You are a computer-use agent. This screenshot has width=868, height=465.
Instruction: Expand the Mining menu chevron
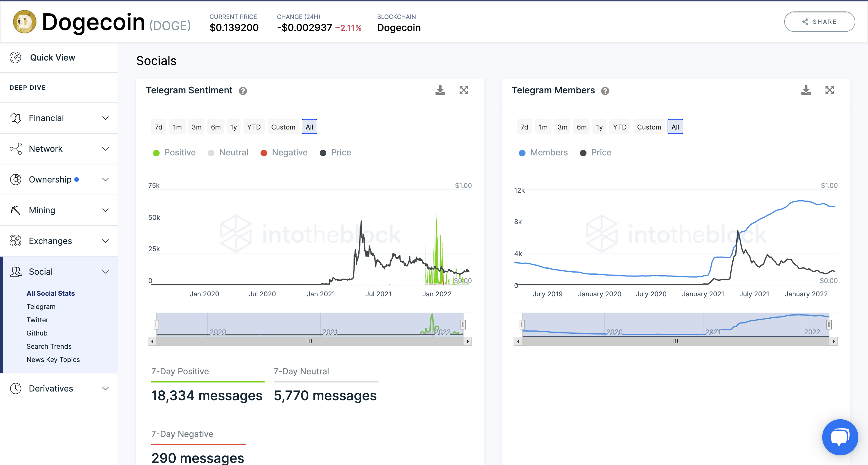point(105,210)
